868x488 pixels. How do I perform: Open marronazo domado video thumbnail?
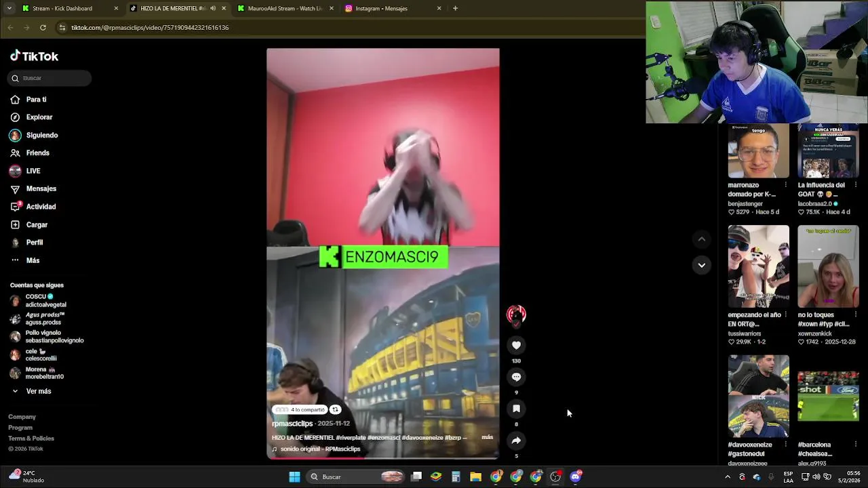(x=758, y=150)
